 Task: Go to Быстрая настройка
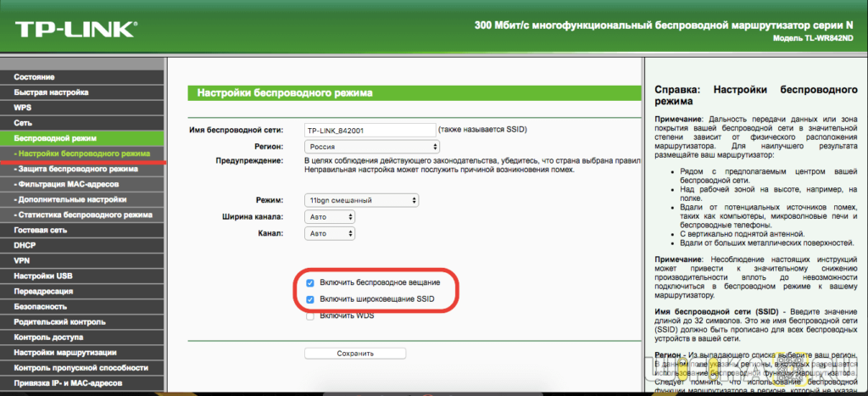[51, 92]
